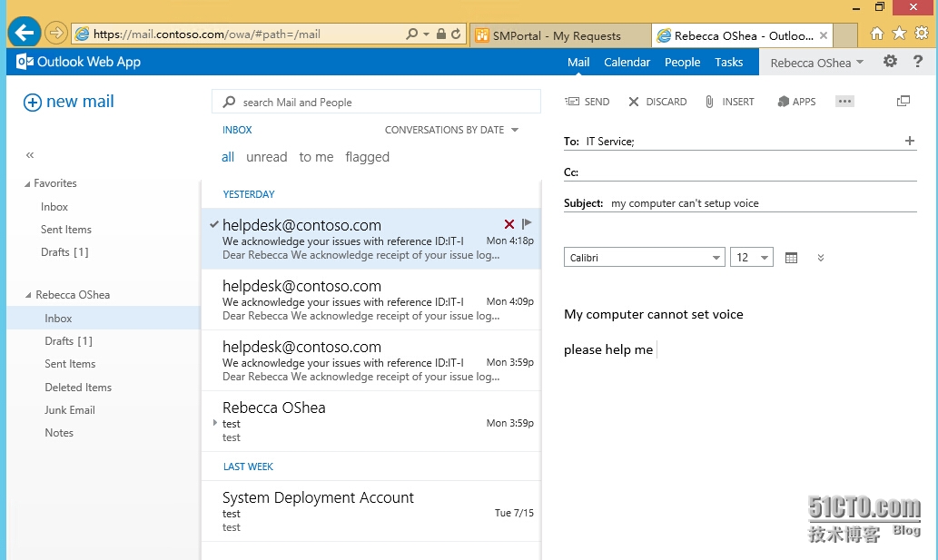The height and width of the screenshot is (560, 938).
Task: Insert an attachment with the paperclip
Action: [x=729, y=102]
